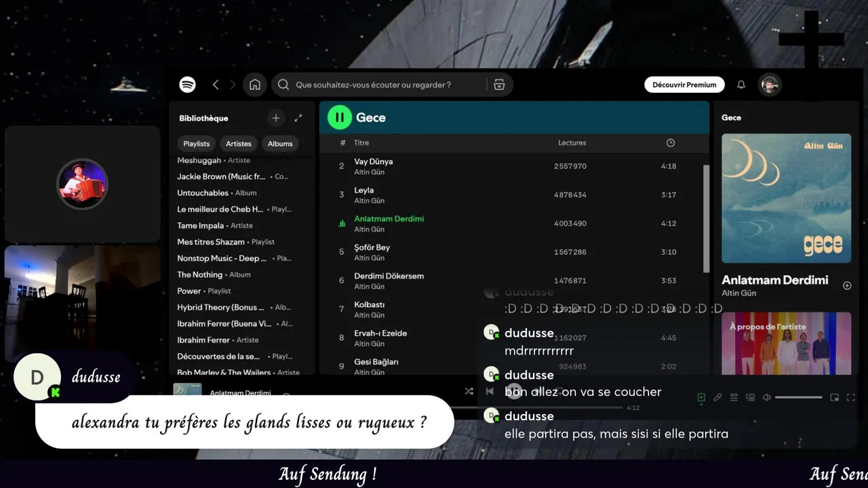The image size is (868, 488).
Task: Open connect to a device icon
Action: click(750, 398)
